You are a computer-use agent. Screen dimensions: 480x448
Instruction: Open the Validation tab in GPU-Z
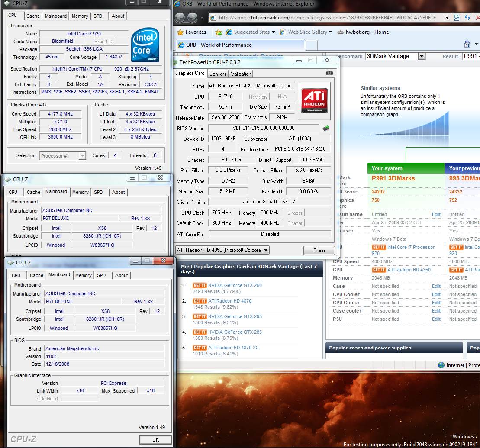tap(241, 74)
